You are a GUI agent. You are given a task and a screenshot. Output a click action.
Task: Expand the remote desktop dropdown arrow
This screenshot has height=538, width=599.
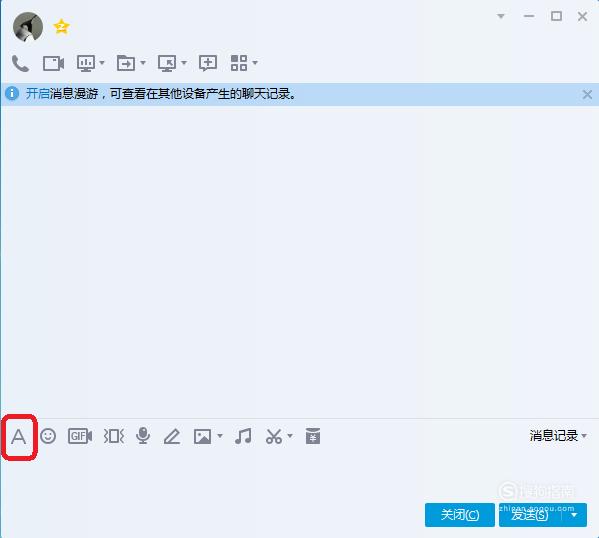coord(184,63)
